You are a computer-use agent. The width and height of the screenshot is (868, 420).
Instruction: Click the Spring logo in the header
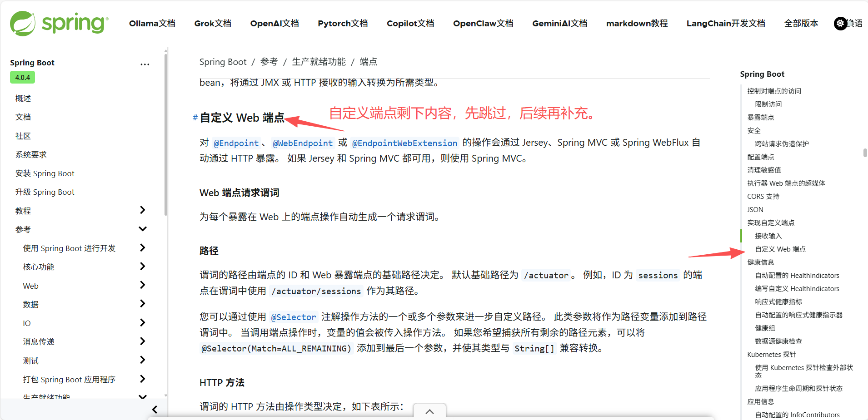tap(59, 23)
